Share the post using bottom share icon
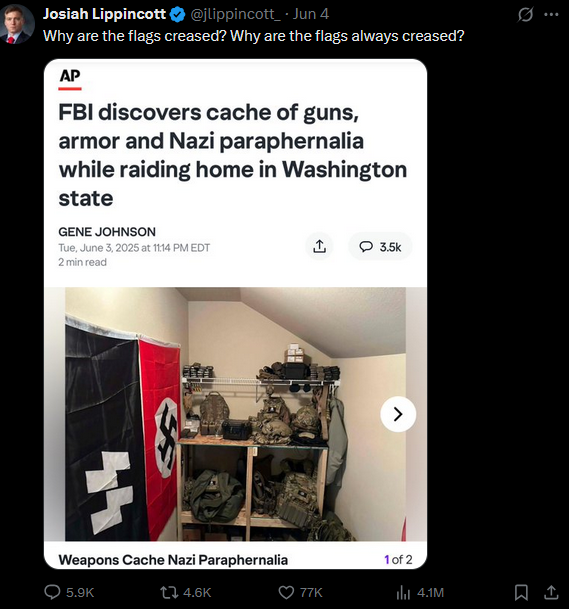The width and height of the screenshot is (569, 609). point(551,592)
